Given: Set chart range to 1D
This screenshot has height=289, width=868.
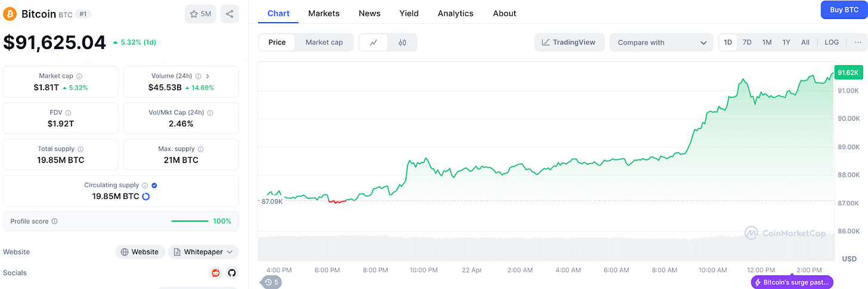Looking at the screenshot, I should 728,42.
